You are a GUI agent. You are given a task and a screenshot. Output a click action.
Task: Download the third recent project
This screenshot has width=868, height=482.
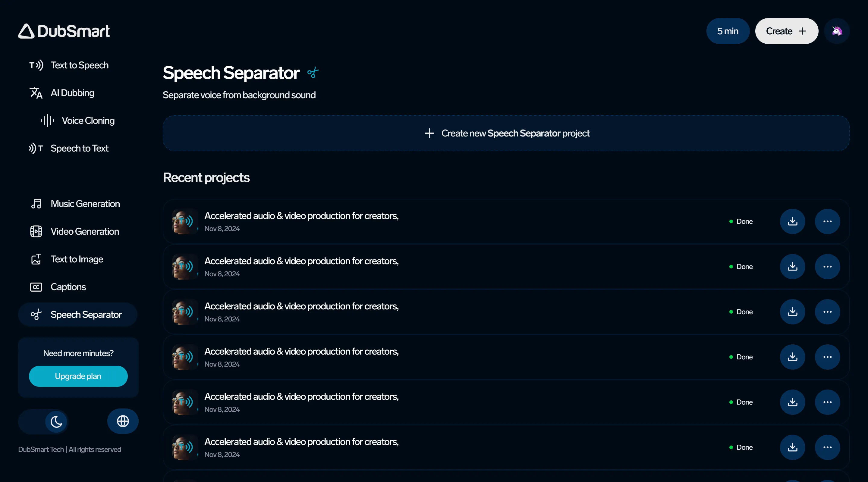pyautogui.click(x=793, y=312)
